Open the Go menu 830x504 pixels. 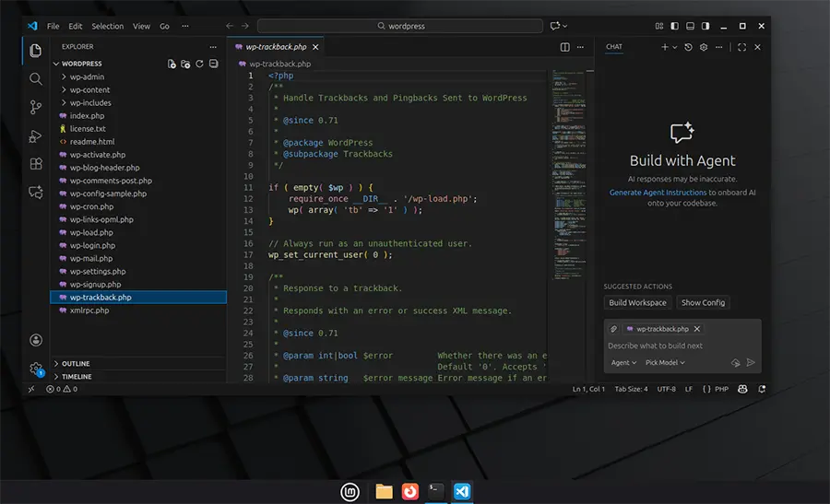tap(165, 26)
